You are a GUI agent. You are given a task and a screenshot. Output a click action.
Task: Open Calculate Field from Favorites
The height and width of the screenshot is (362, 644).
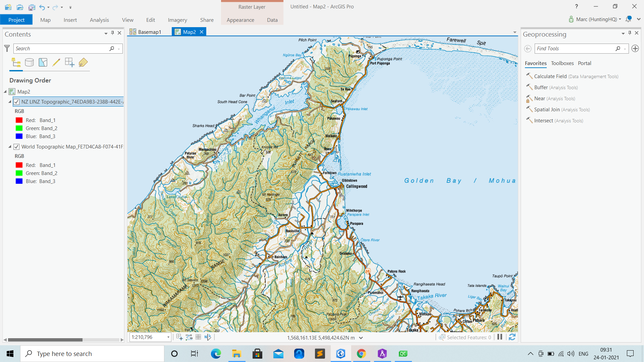pos(550,76)
